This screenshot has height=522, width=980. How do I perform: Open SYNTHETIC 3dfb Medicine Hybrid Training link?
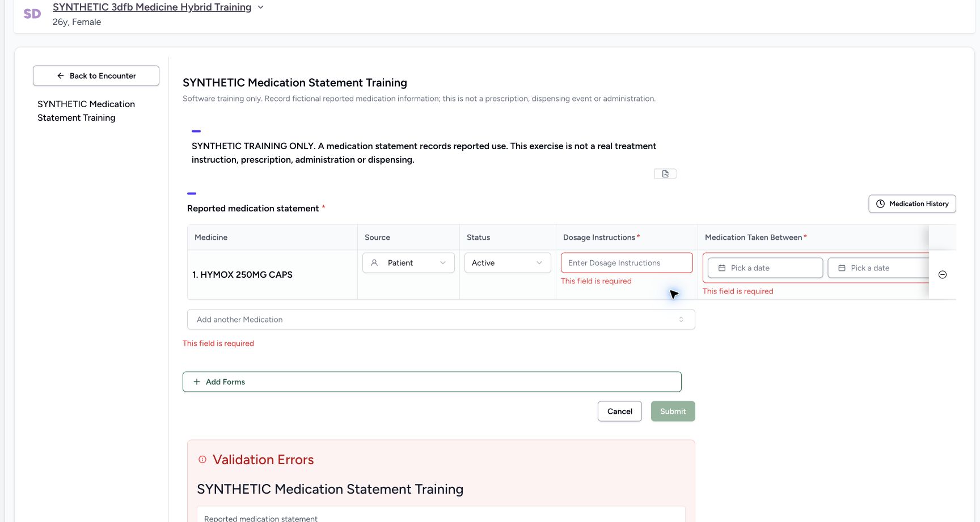point(152,7)
